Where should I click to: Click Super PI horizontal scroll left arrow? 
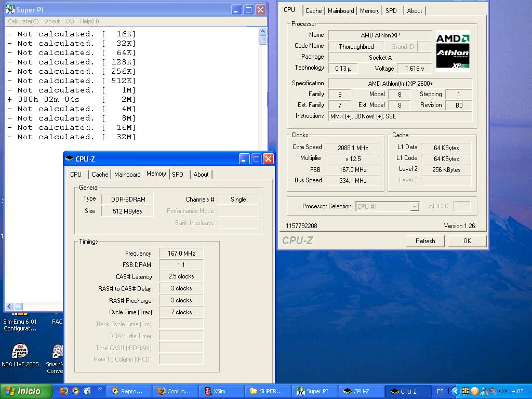click(x=9, y=307)
